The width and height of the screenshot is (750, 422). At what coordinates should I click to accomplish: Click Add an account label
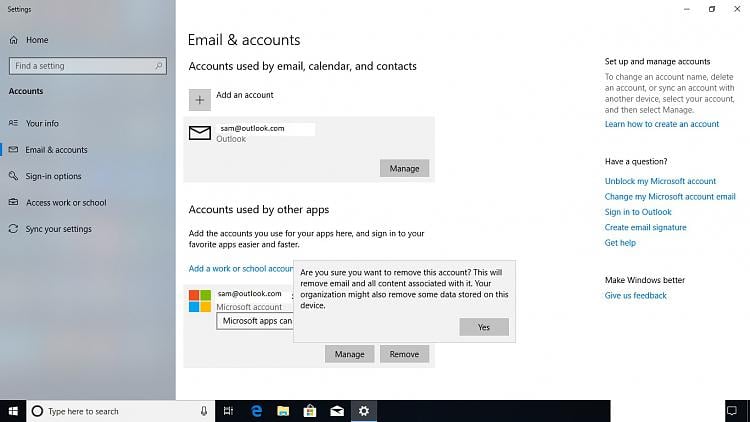pos(245,95)
